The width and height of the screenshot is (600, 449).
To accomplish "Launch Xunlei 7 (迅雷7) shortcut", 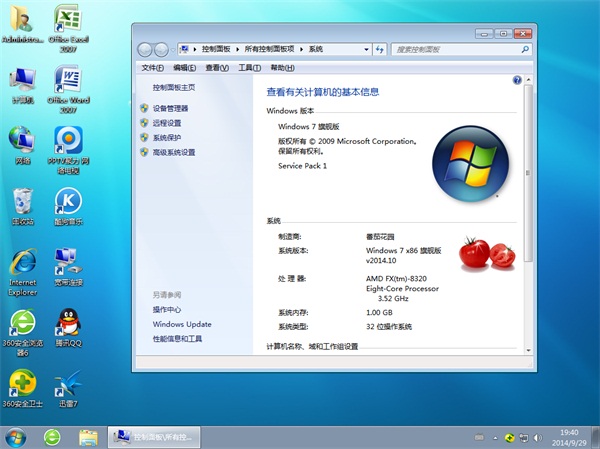I will (x=68, y=389).
